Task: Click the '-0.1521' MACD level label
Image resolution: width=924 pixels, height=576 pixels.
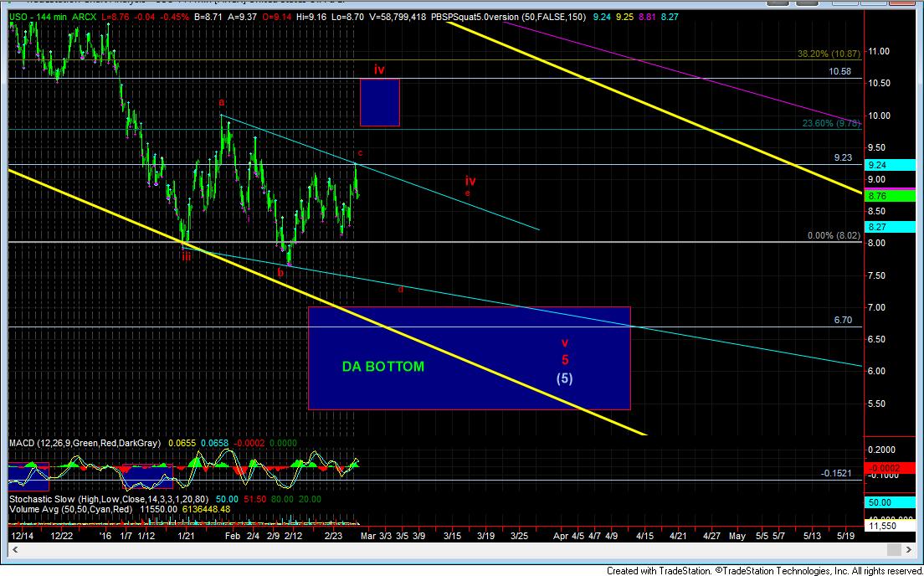Action: pos(835,473)
